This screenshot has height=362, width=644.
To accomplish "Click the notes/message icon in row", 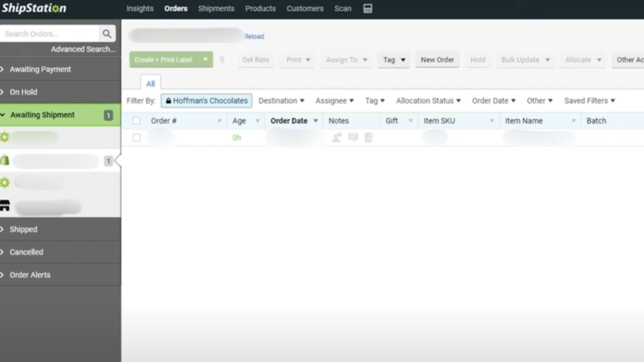I will tap(353, 137).
